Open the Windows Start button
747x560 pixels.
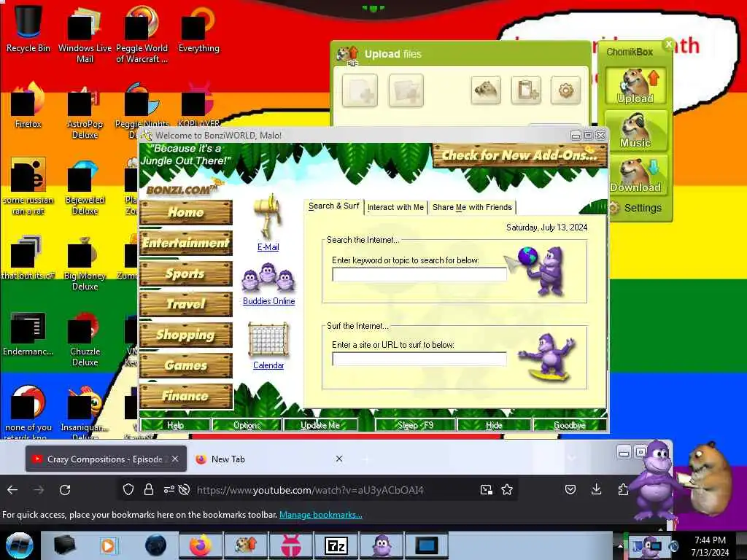[x=19, y=545]
